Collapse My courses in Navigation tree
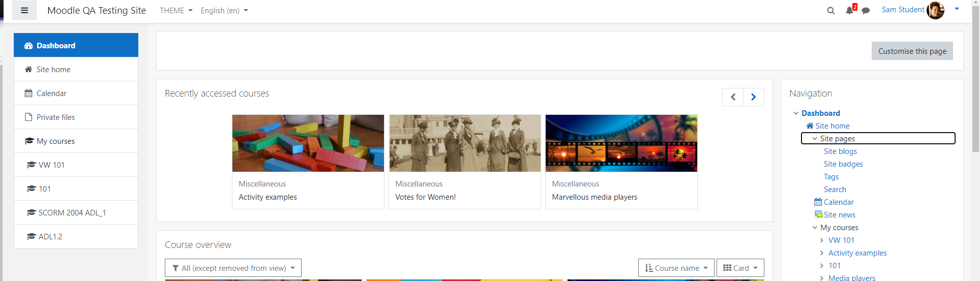 pyautogui.click(x=815, y=228)
